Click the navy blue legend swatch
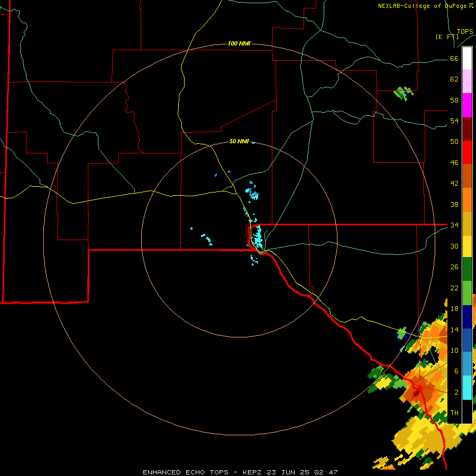This screenshot has height=476, width=476. [x=467, y=317]
